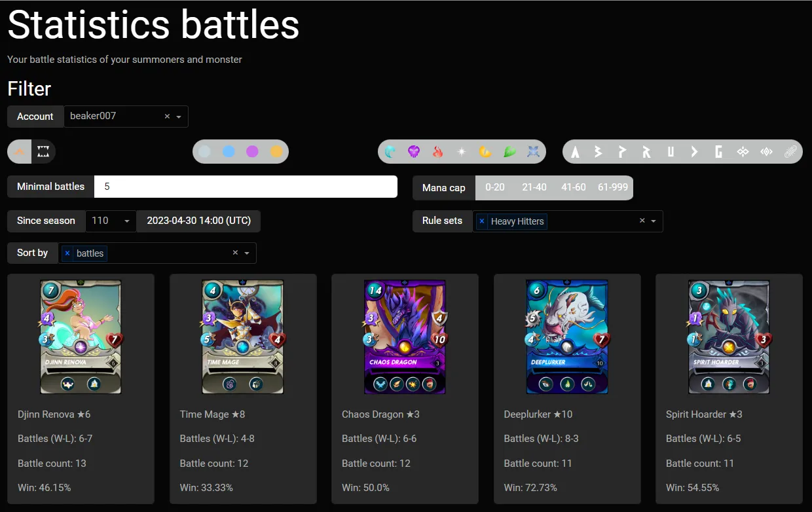812x512 pixels.
Task: Select the Riftwatchers edition icon
Action: [x=766, y=152]
